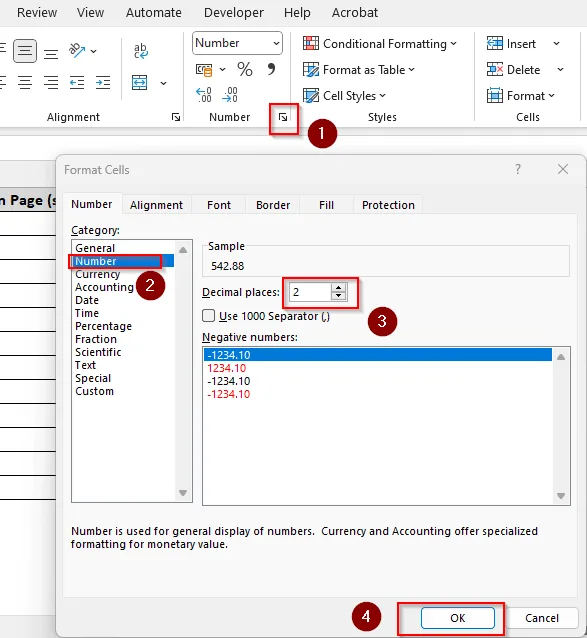Switch to Protection tab in Format Cells

coord(388,205)
